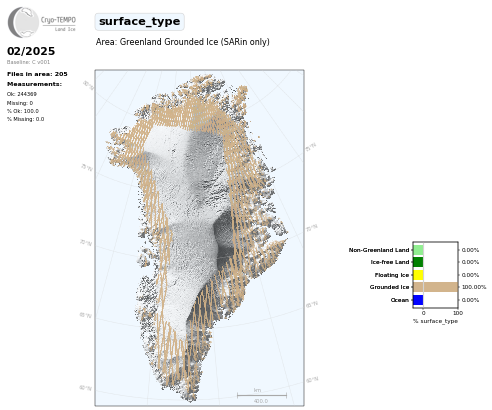
Task: Select the surface_type title badge
Action: click(x=139, y=22)
